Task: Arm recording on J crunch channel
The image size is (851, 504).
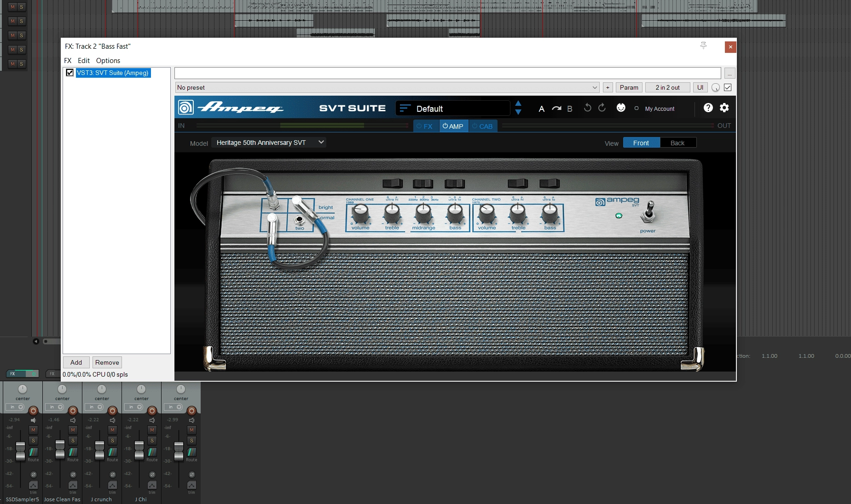Action: pyautogui.click(x=112, y=410)
